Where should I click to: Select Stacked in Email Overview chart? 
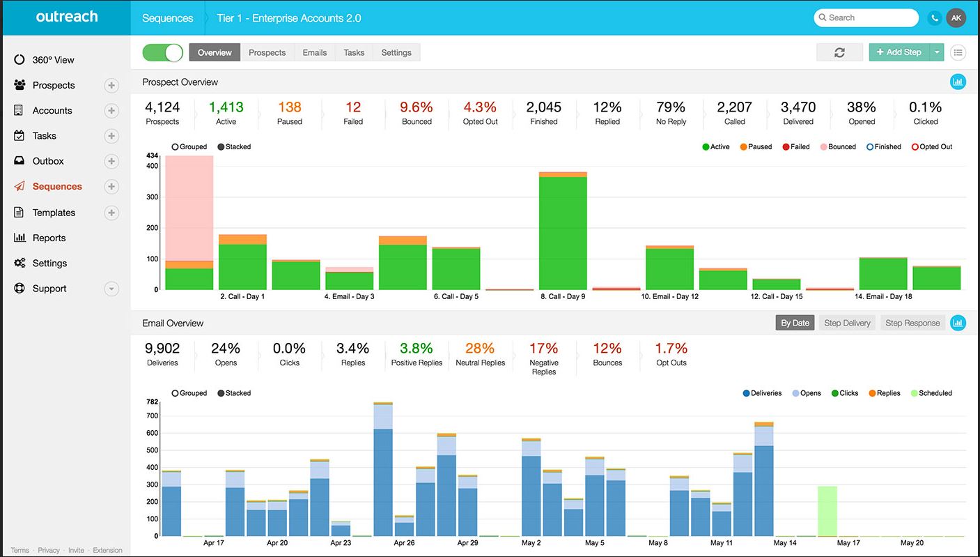click(221, 393)
